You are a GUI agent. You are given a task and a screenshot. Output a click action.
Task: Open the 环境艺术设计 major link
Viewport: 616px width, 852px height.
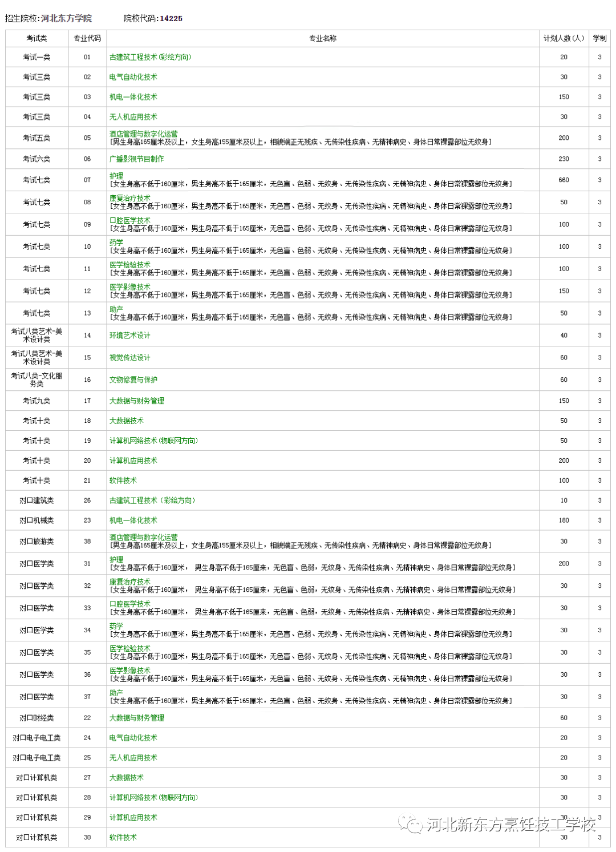tap(129, 336)
